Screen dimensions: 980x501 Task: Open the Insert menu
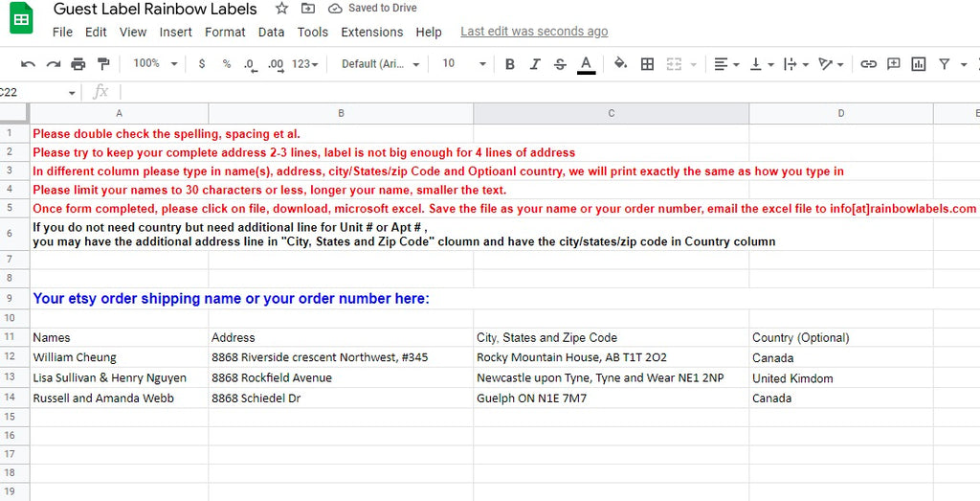click(176, 32)
